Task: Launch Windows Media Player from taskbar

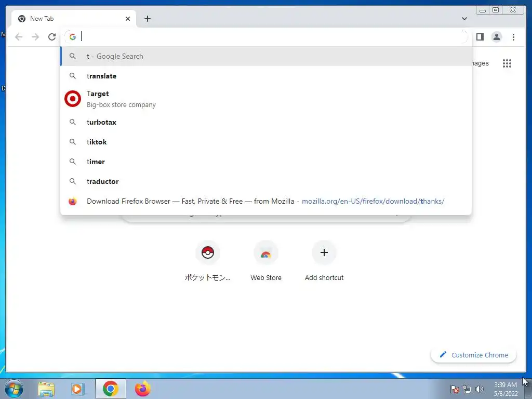Action: point(78,389)
